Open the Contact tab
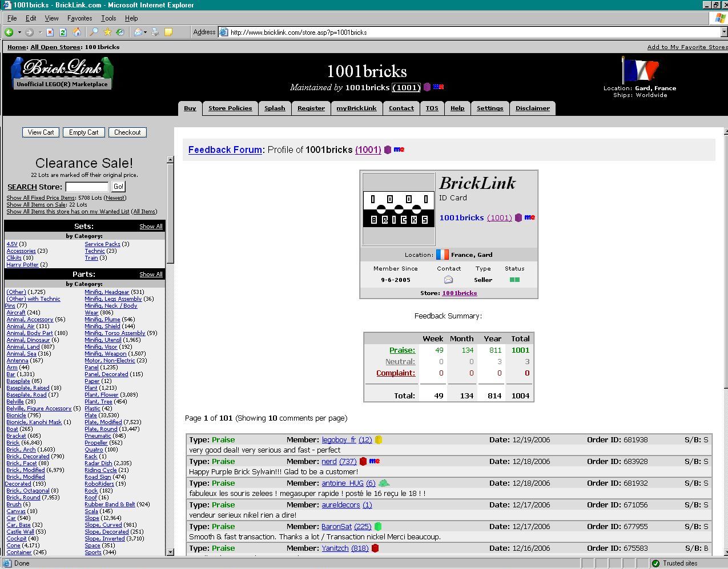 point(401,108)
